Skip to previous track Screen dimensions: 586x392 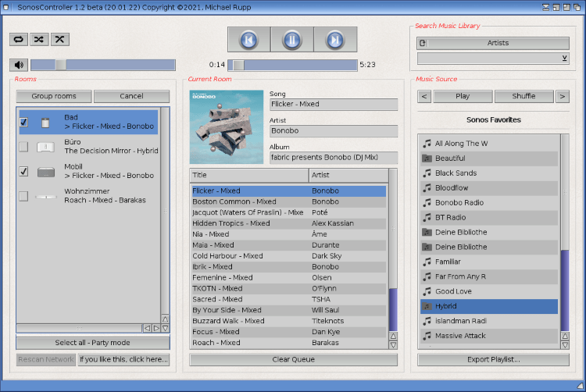pyautogui.click(x=249, y=40)
